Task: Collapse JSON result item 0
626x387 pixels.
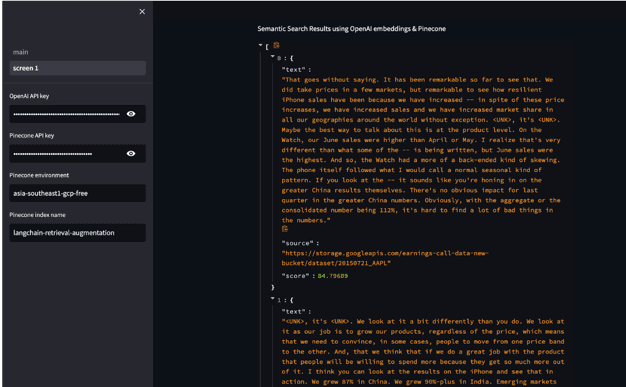Action: 273,57
